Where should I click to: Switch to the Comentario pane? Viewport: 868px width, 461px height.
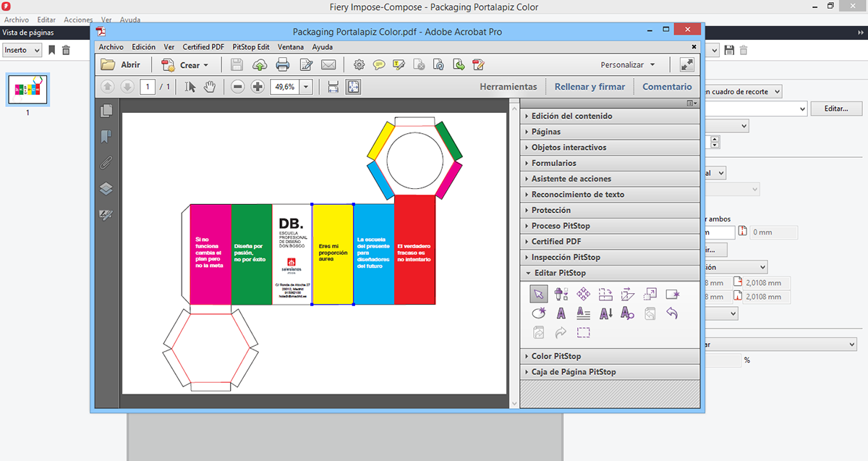click(667, 87)
